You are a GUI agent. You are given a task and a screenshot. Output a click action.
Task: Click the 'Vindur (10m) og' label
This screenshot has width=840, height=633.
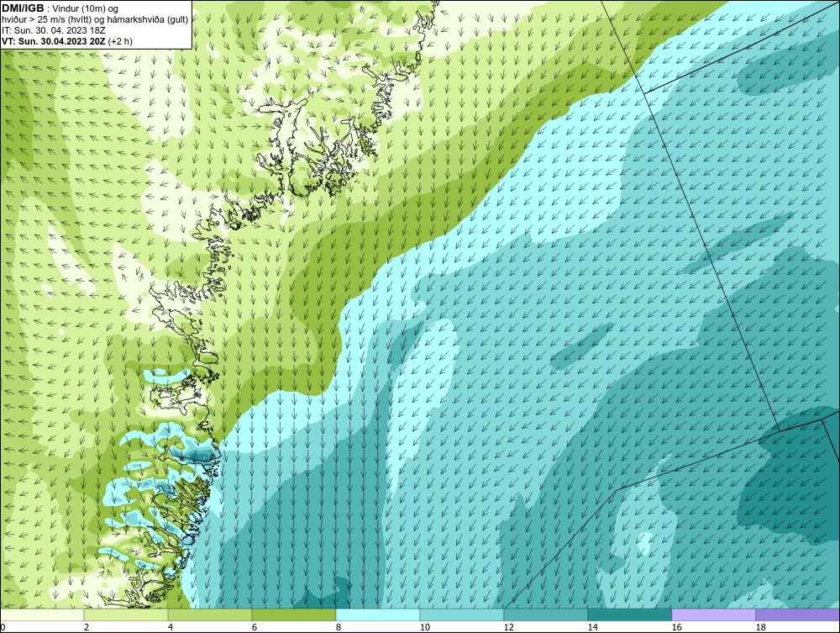point(86,8)
